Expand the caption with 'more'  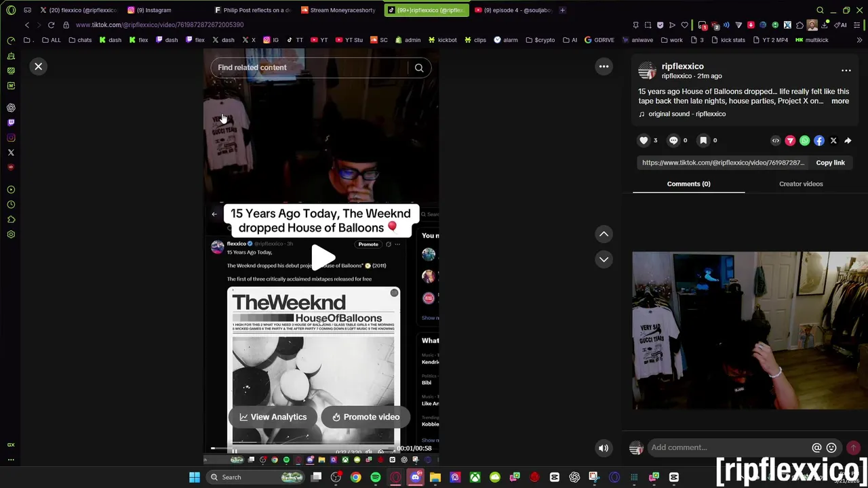[x=840, y=101]
